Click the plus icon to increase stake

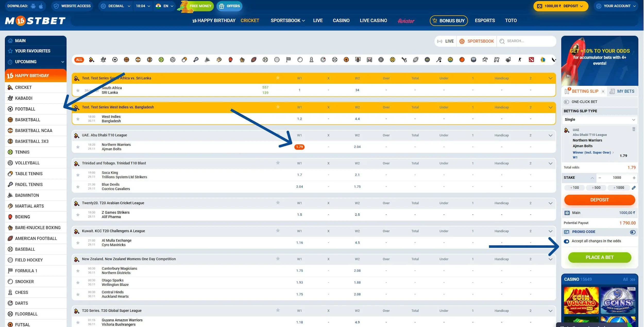point(634,178)
